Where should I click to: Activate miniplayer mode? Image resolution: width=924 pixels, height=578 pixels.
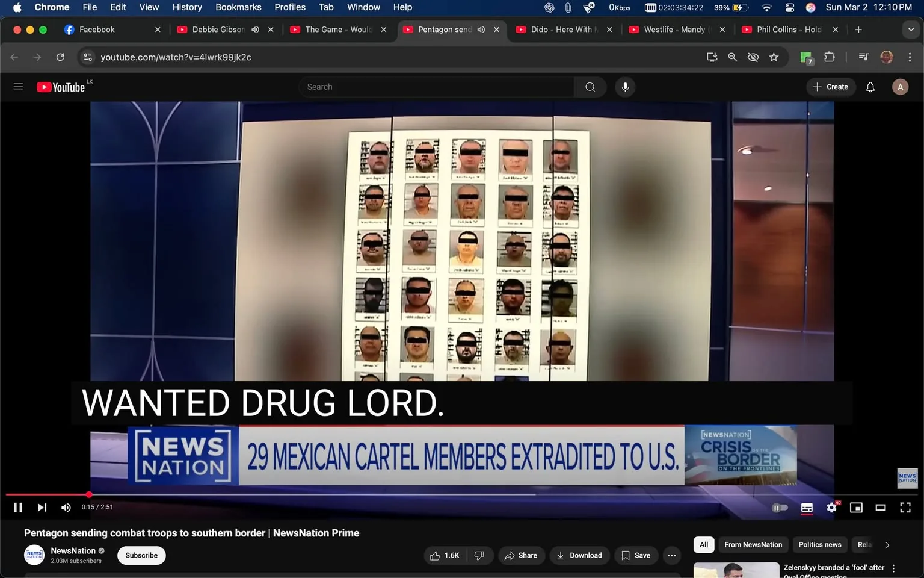pyautogui.click(x=856, y=508)
